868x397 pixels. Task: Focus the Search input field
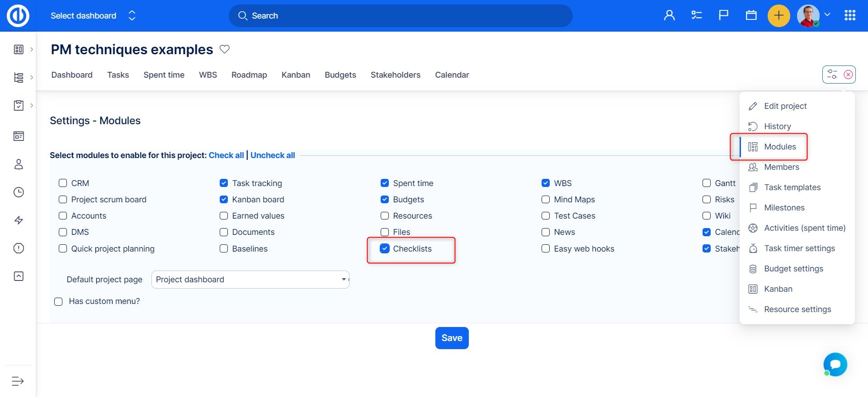point(401,16)
